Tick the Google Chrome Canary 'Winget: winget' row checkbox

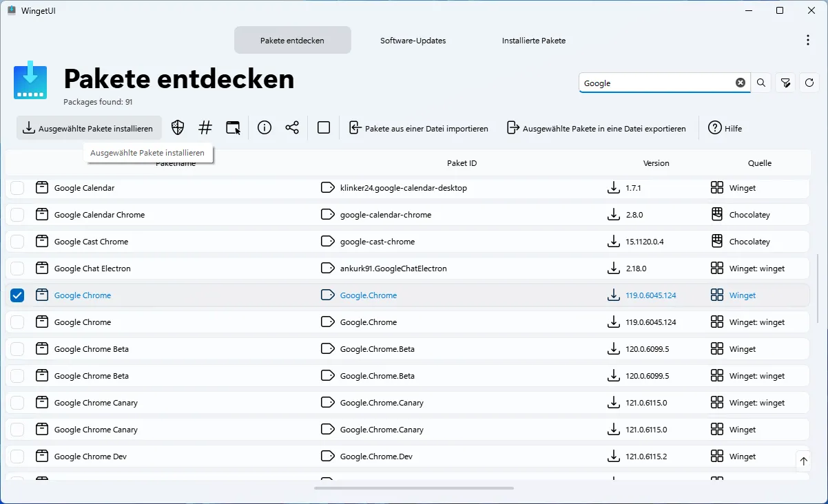point(17,402)
